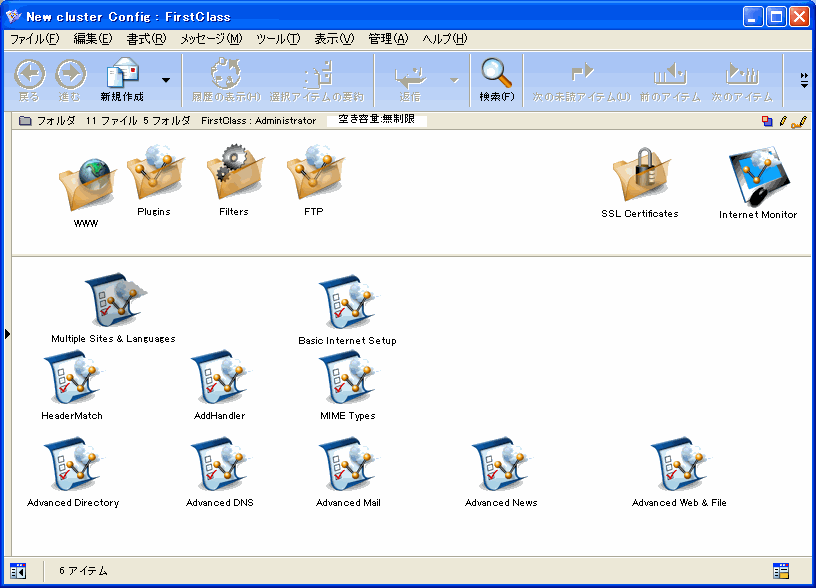This screenshot has height=588, width=816.
Task: Open the Plugins folder
Action: click(x=154, y=173)
